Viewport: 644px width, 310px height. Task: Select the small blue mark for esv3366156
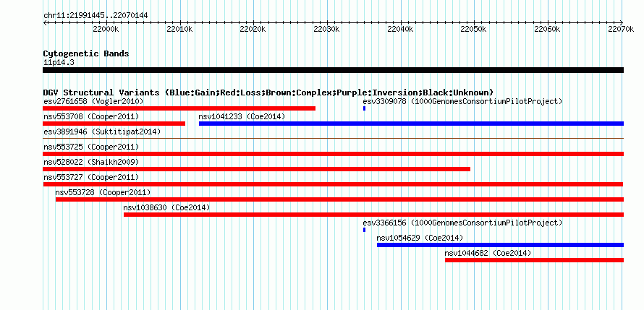pyautogui.click(x=364, y=230)
